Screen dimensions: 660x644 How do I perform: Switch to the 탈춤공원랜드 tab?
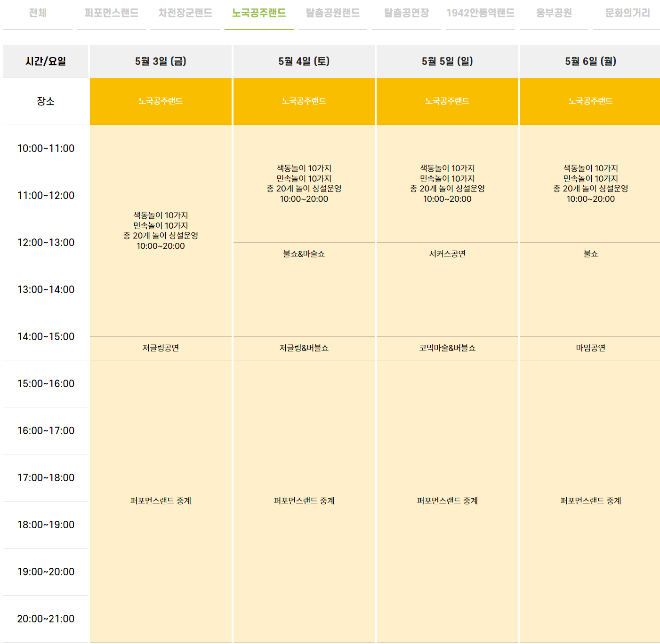coord(332,13)
